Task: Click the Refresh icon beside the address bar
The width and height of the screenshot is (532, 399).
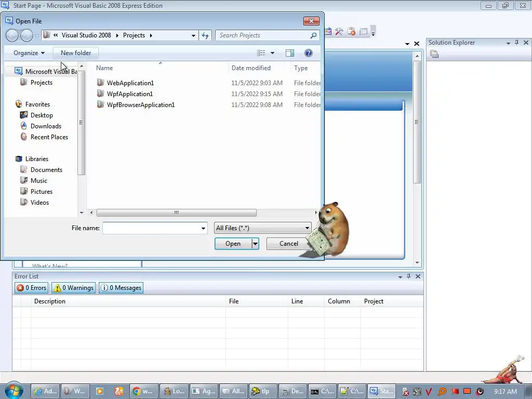Action: pyautogui.click(x=205, y=35)
